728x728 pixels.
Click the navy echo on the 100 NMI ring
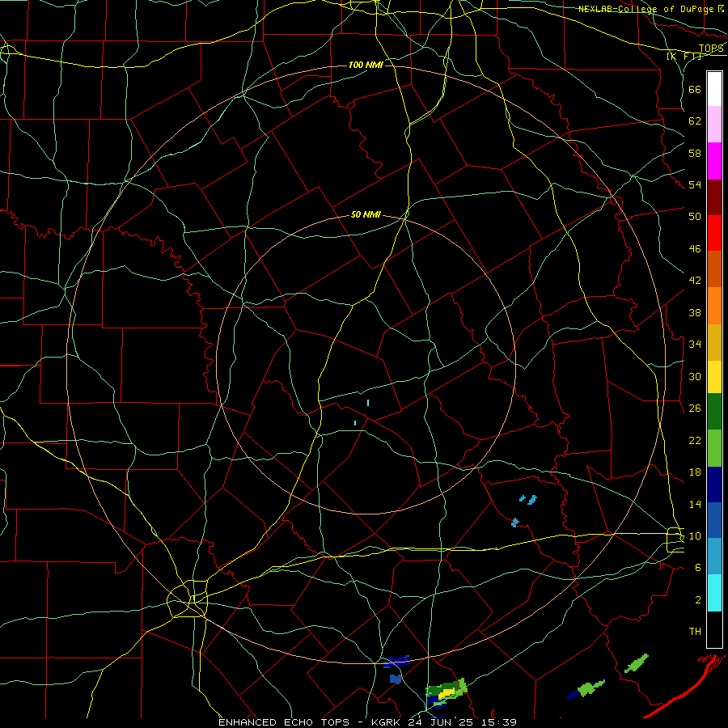tap(396, 662)
